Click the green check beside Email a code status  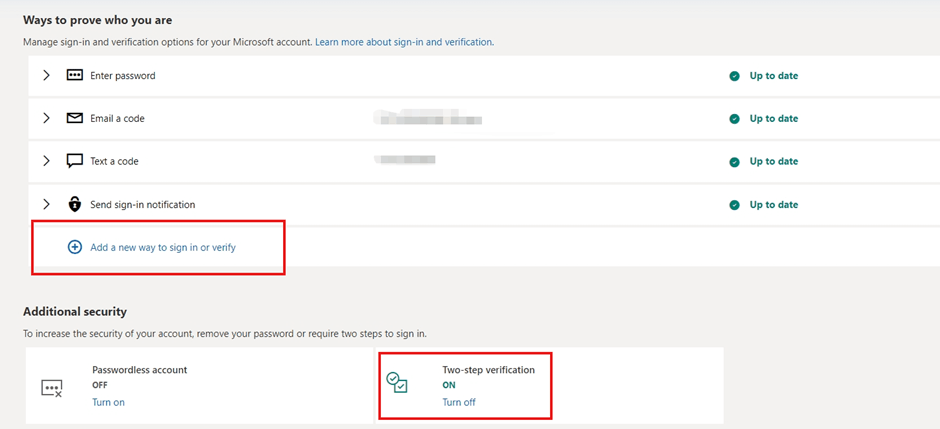(x=734, y=119)
